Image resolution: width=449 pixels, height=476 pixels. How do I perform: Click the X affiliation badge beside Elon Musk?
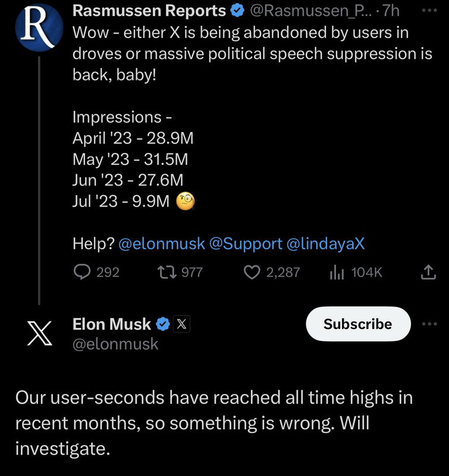181,324
